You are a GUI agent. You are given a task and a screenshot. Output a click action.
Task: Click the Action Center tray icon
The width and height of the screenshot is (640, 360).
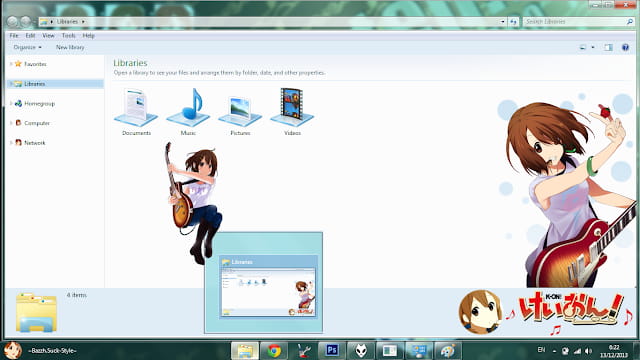pos(565,351)
